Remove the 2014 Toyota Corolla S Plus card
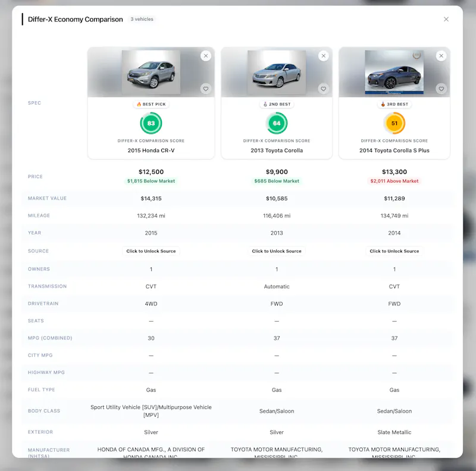476x471 pixels. 441,56
